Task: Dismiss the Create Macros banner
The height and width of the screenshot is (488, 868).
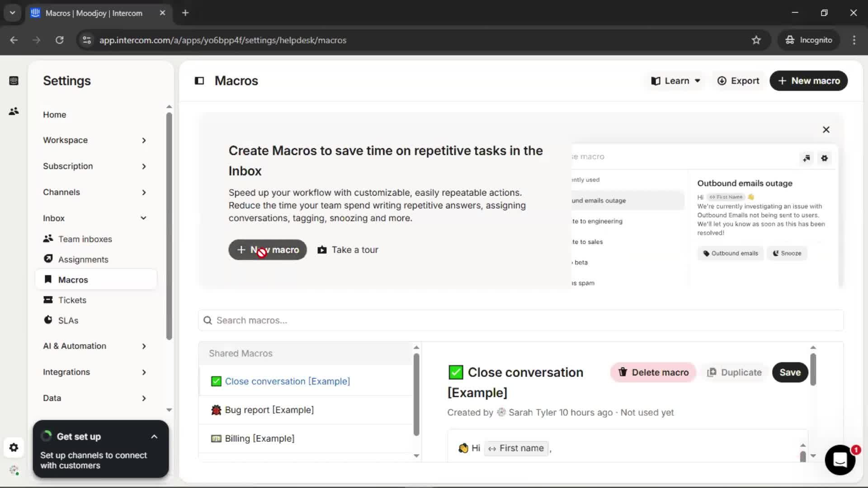Action: coord(826,130)
